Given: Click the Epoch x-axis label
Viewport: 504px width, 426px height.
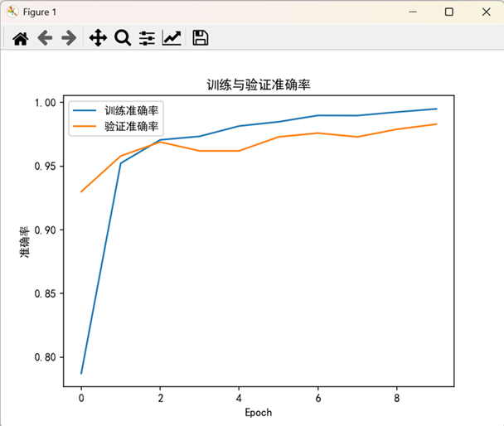Looking at the screenshot, I should point(259,412).
